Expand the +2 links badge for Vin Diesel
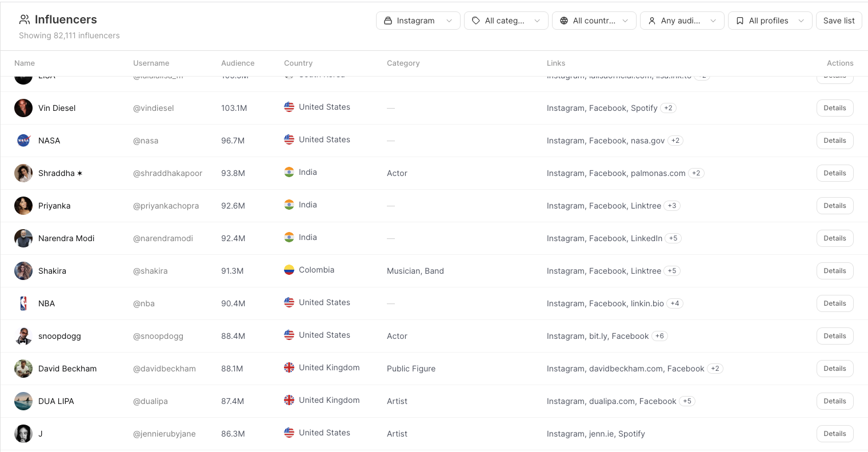 [669, 108]
